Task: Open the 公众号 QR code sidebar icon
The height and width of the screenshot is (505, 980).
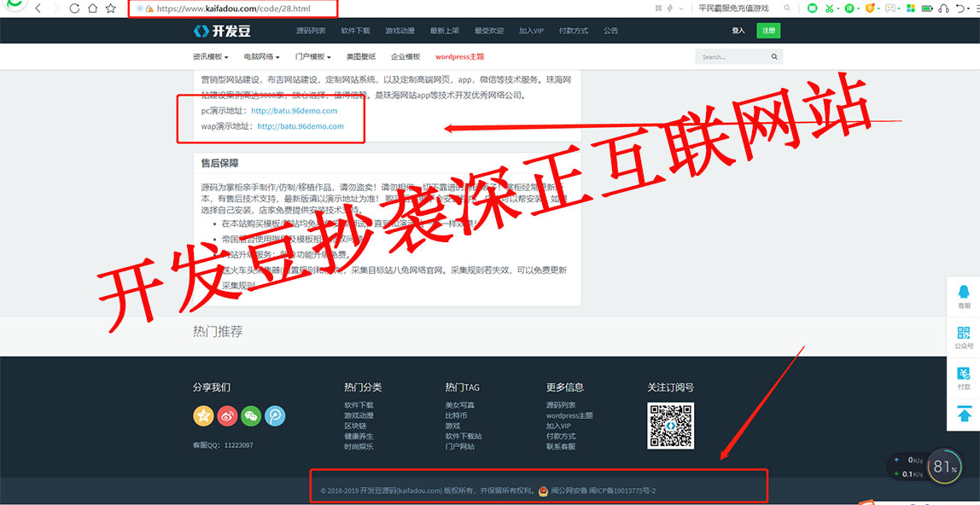Action: pos(963,335)
